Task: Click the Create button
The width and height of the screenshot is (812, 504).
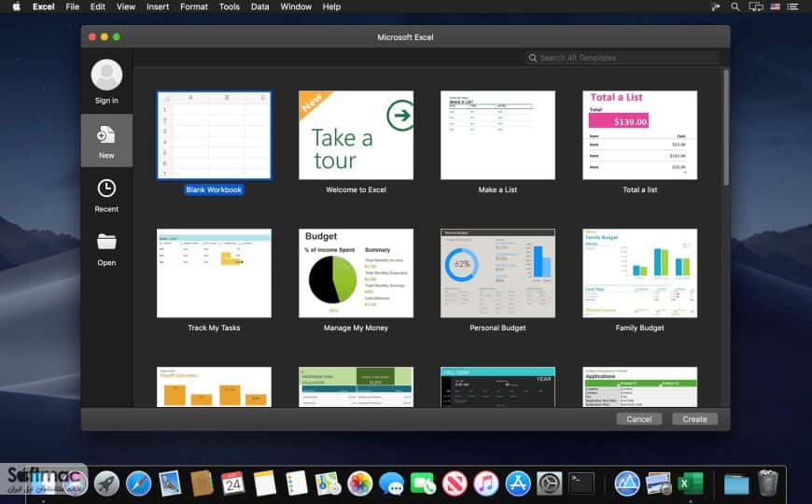Action: [x=694, y=419]
